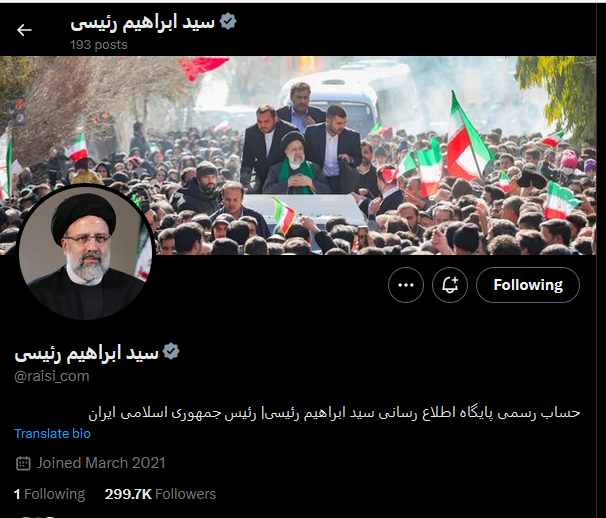Screen dimensions: 606x518
Task: Open the 299.7K Followers list
Action: click(x=160, y=494)
